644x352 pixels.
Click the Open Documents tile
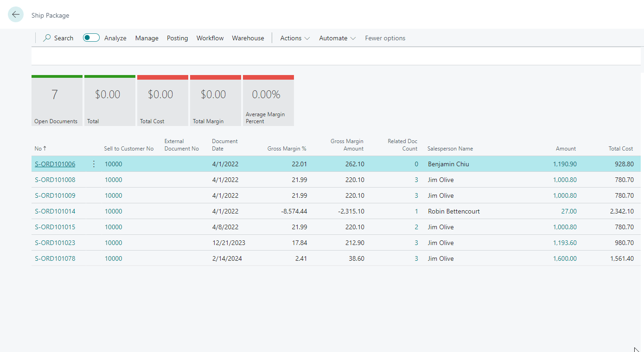click(x=57, y=101)
